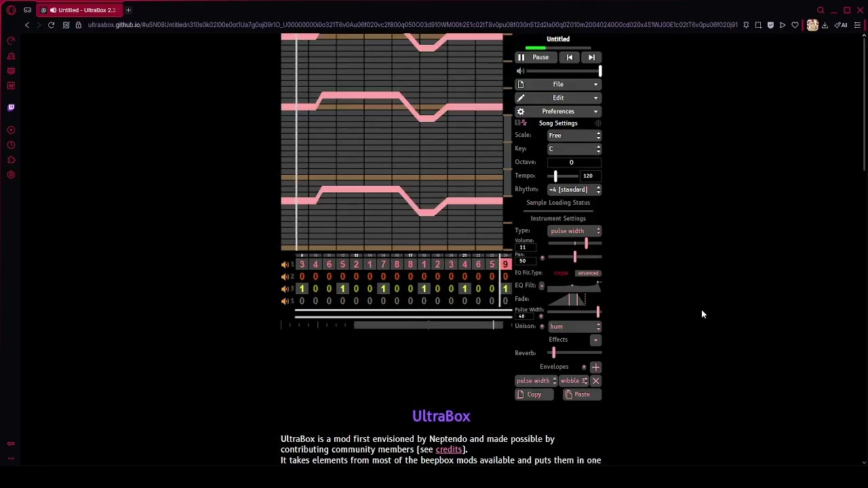Open the envelope type dropdown 'wibble'
This screenshot has height=488, width=868.
click(574, 381)
